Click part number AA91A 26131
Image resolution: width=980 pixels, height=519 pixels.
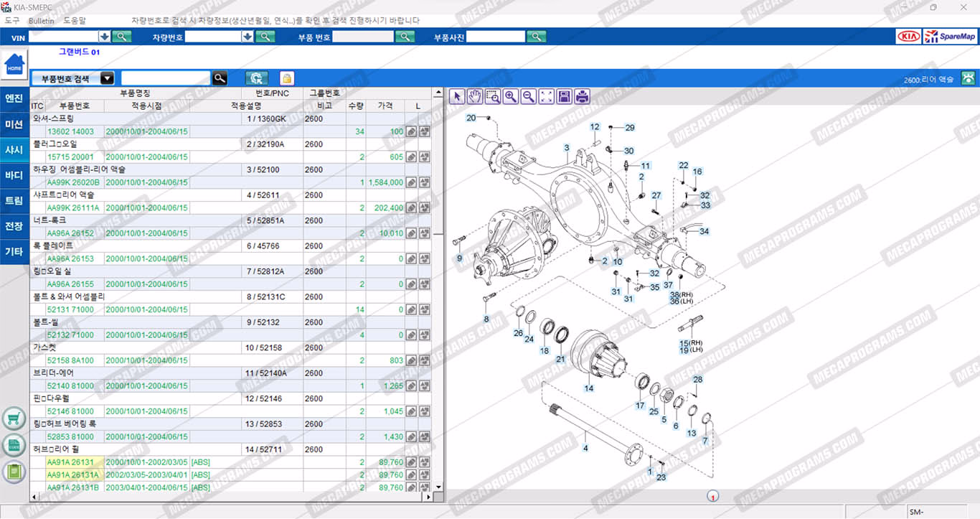(x=70, y=462)
